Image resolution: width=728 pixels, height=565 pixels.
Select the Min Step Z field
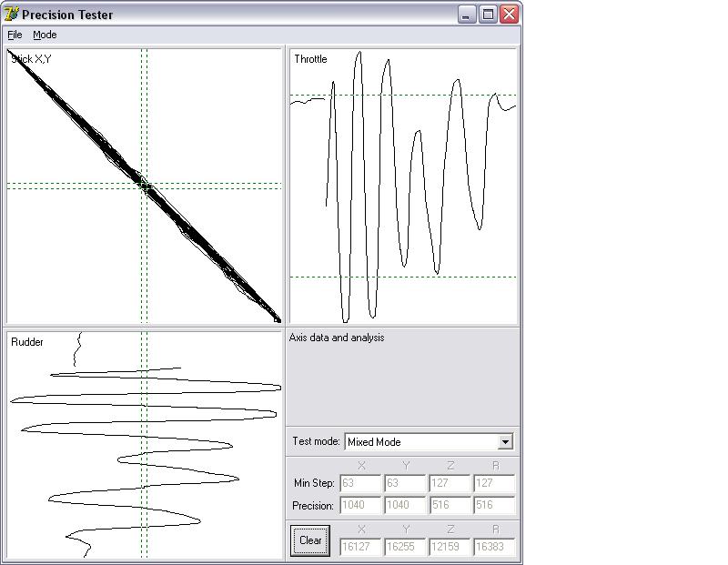450,484
